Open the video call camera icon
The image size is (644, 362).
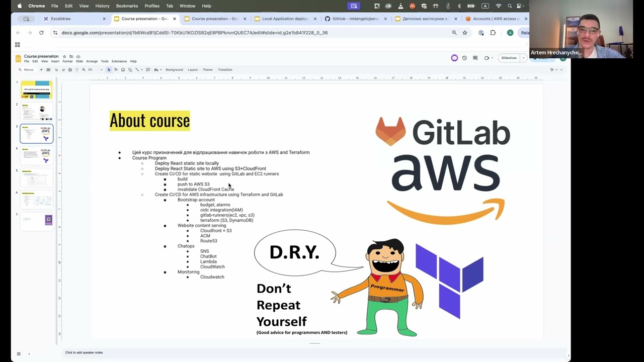(487, 58)
